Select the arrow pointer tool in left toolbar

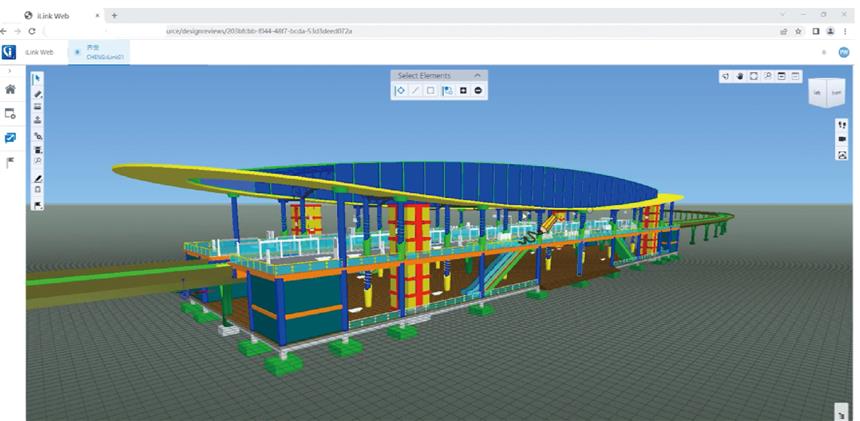38,78
